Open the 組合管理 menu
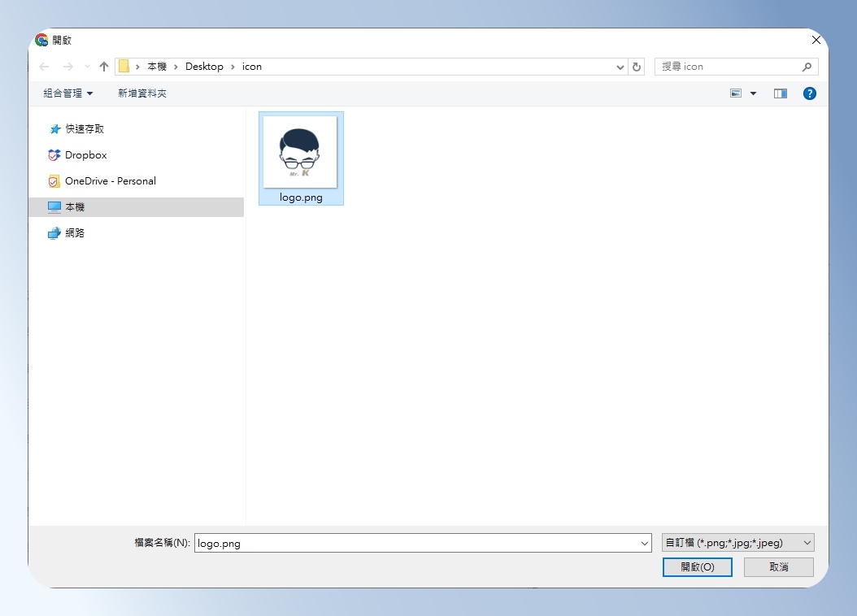This screenshot has width=857, height=616. [x=67, y=93]
